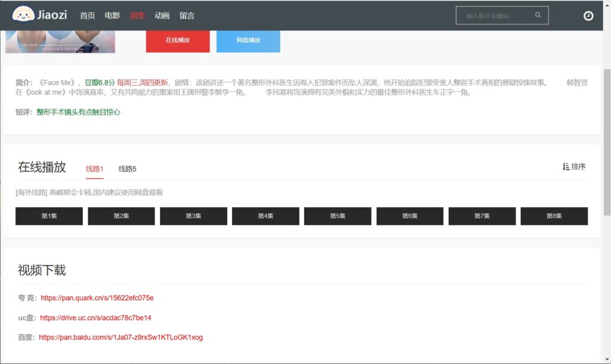This screenshot has width=611, height=364.
Task: Play episode 第4集
Action: click(x=266, y=216)
